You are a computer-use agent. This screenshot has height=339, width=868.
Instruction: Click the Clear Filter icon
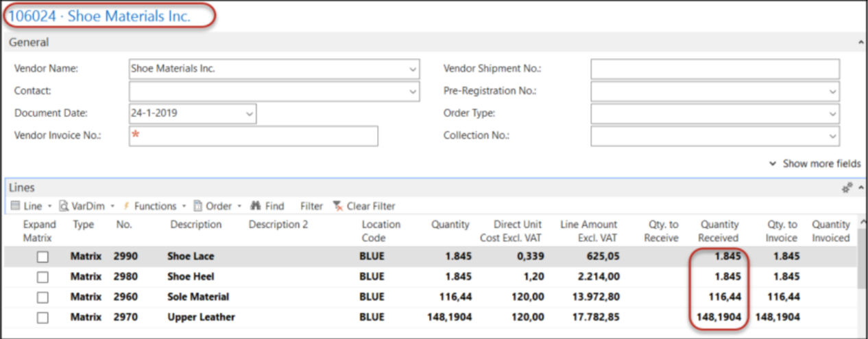[x=337, y=205]
